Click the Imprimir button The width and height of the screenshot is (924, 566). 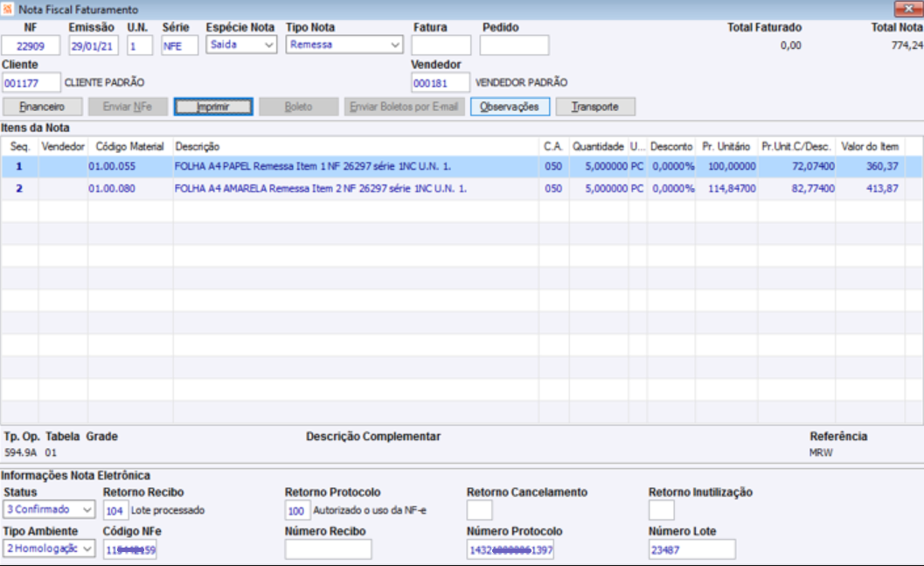(213, 107)
